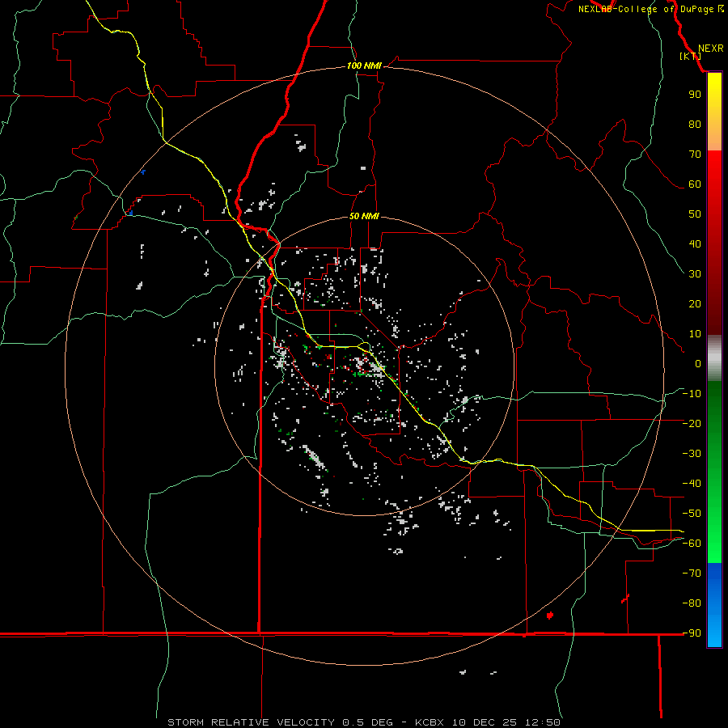The image size is (728, 728).
Task: Click the STORM RELATIVE VELOCITY title text
Action: tap(251, 722)
